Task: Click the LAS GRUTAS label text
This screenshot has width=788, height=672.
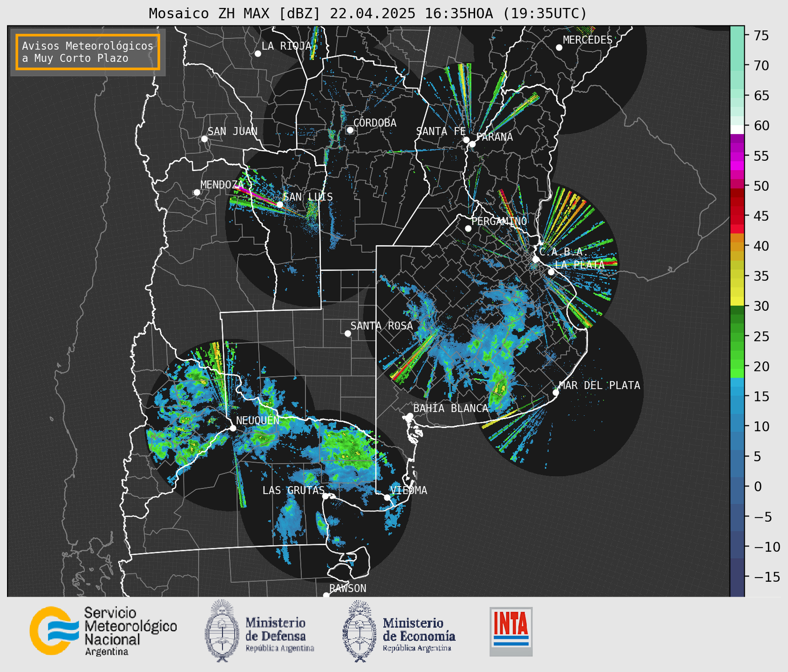Action: point(293,490)
